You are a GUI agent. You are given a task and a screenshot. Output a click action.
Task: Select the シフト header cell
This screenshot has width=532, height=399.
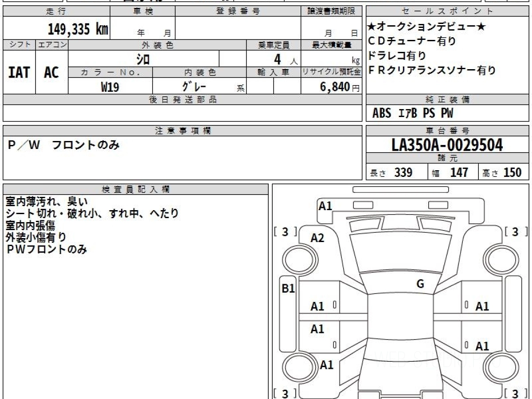tap(19, 45)
